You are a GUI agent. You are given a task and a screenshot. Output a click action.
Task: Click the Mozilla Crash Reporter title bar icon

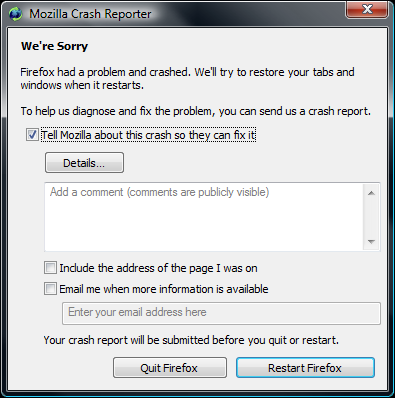tap(15, 14)
